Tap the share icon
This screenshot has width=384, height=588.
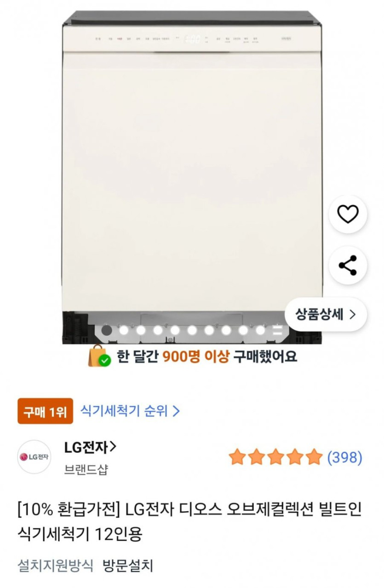click(348, 266)
